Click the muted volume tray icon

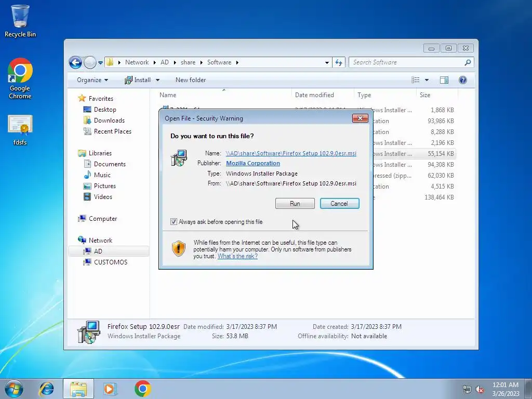pyautogui.click(x=480, y=389)
